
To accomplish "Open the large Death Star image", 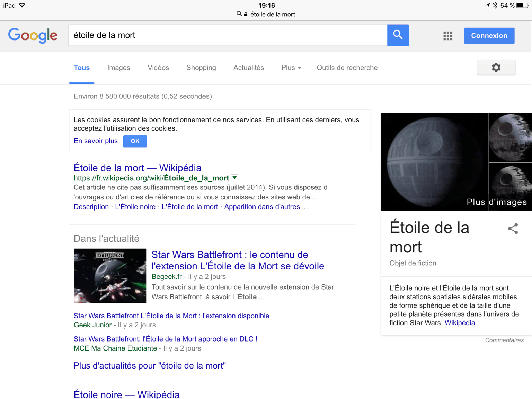I will [434, 162].
